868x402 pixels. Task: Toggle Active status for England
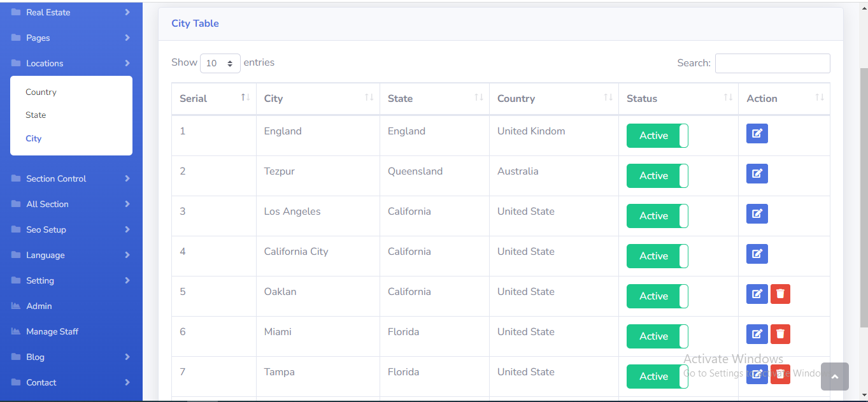(x=657, y=136)
